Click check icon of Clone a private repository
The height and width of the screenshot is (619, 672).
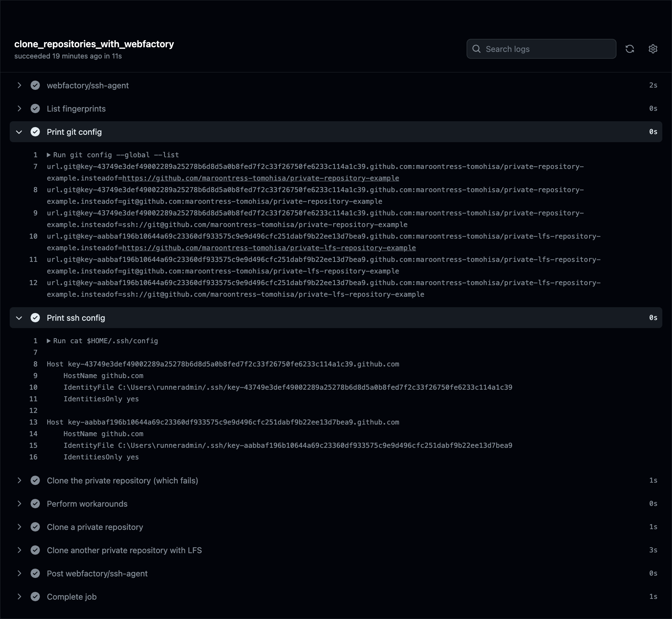35,527
